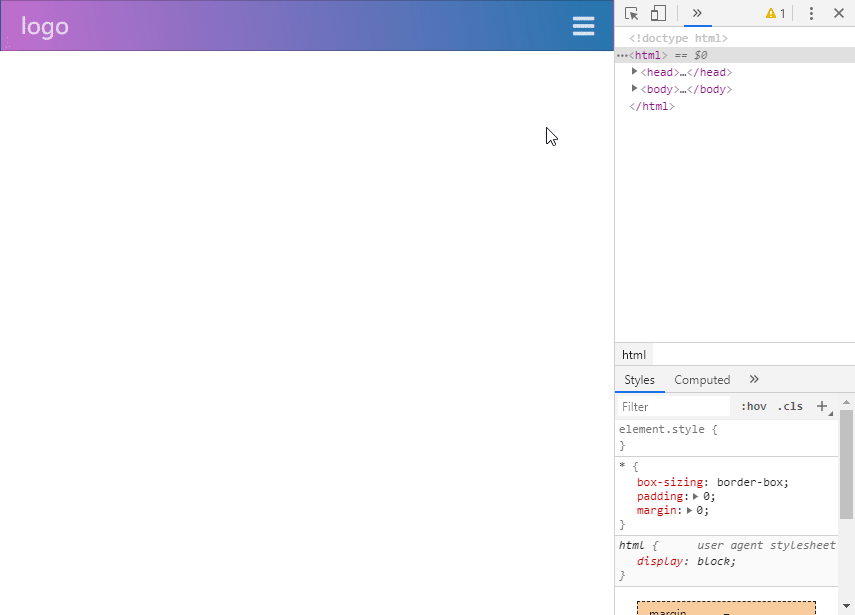Click the styles pane scroll-up arrow
The width and height of the screenshot is (855, 615).
846,402
